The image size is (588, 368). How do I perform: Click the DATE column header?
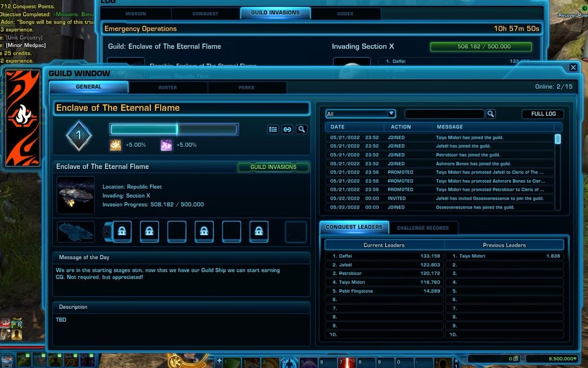click(x=355, y=127)
